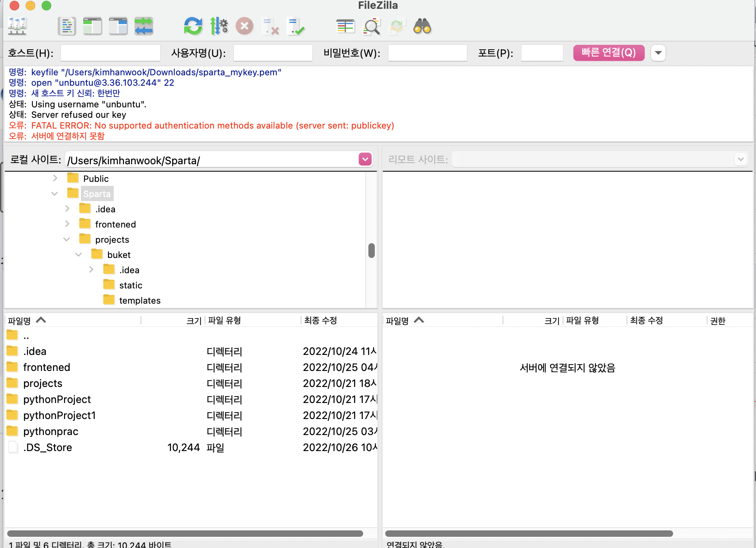Click the 포트(P) port field
756x548 pixels.
tap(542, 53)
